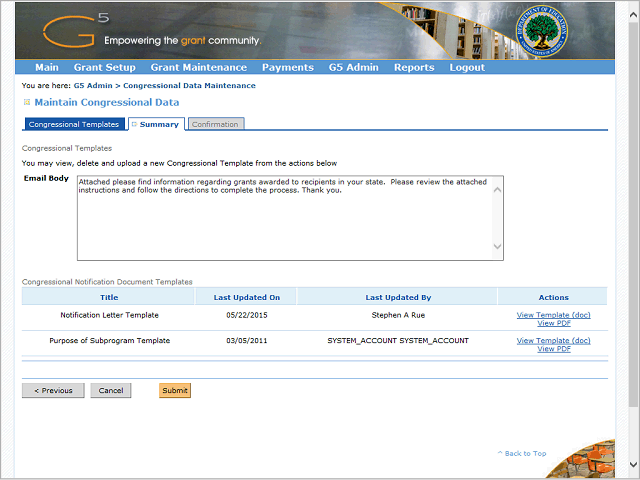Open the Main menu

tap(47, 67)
